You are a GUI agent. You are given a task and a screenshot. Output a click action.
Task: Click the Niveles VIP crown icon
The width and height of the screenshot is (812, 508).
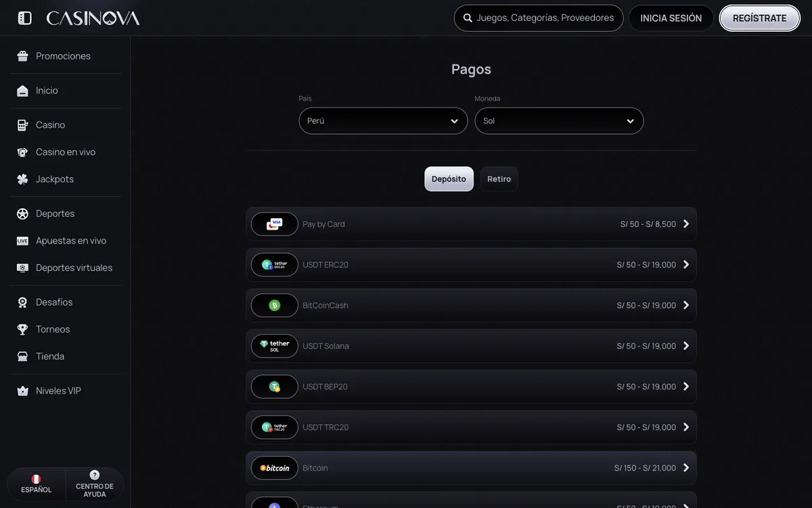pos(22,391)
